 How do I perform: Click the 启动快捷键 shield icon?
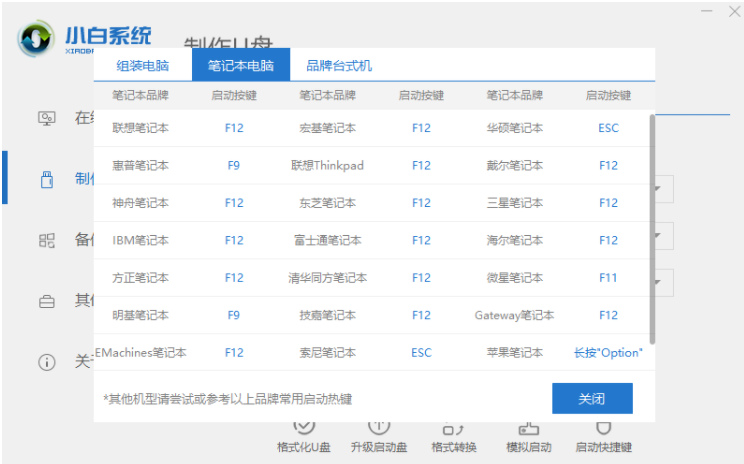pyautogui.click(x=604, y=428)
